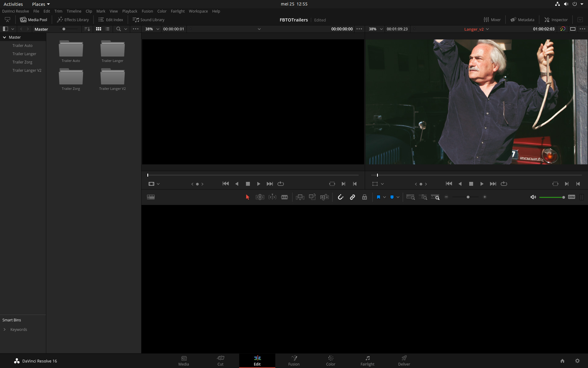
Task: Toggle bin list sidebar panel
Action: 5,29
